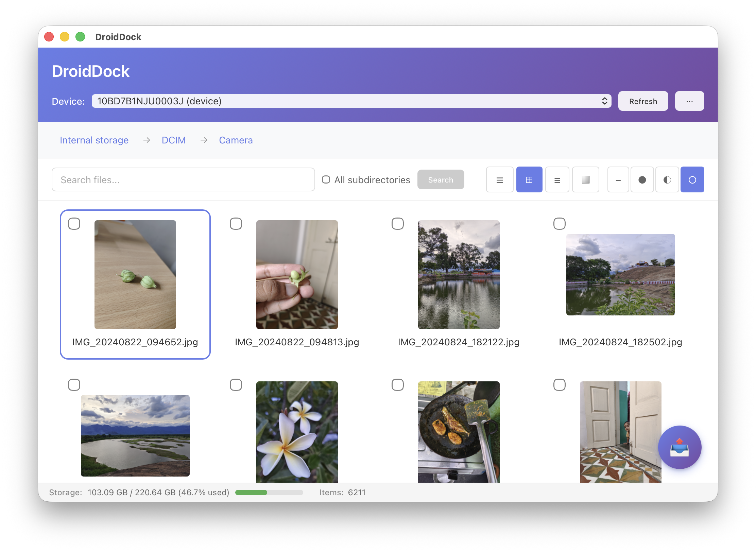Click the dropdown stepper arrows on device selector

(605, 101)
